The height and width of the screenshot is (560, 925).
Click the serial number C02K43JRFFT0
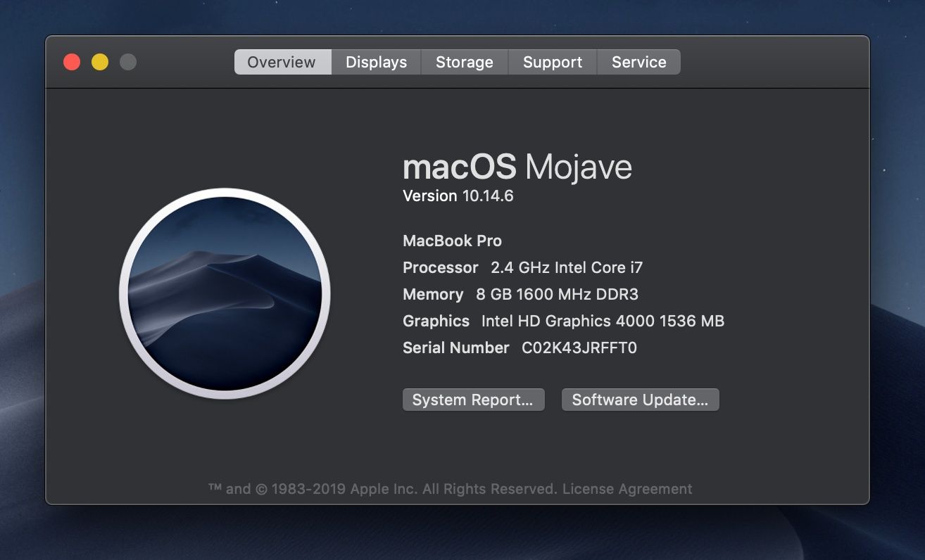click(579, 348)
